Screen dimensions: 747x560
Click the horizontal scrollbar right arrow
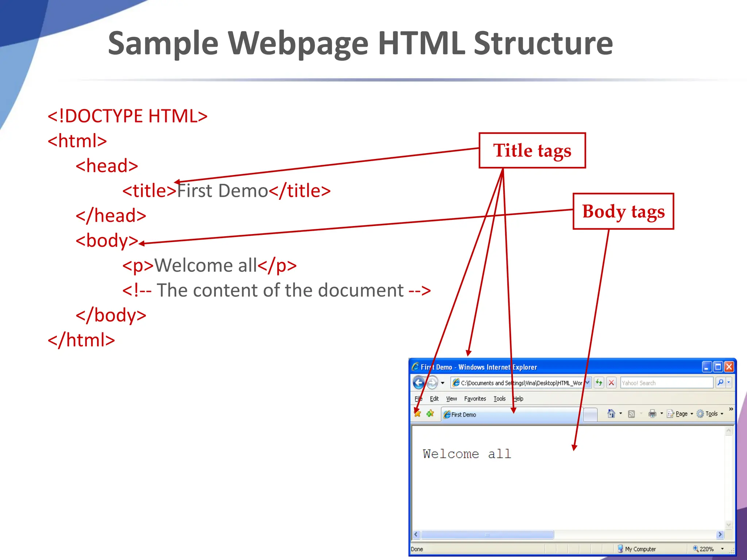point(720,534)
